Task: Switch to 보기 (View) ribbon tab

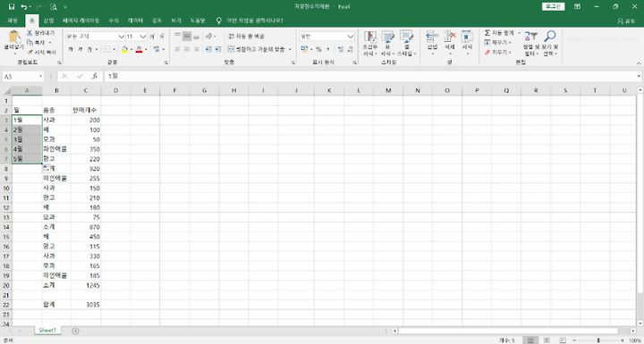Action: click(176, 21)
